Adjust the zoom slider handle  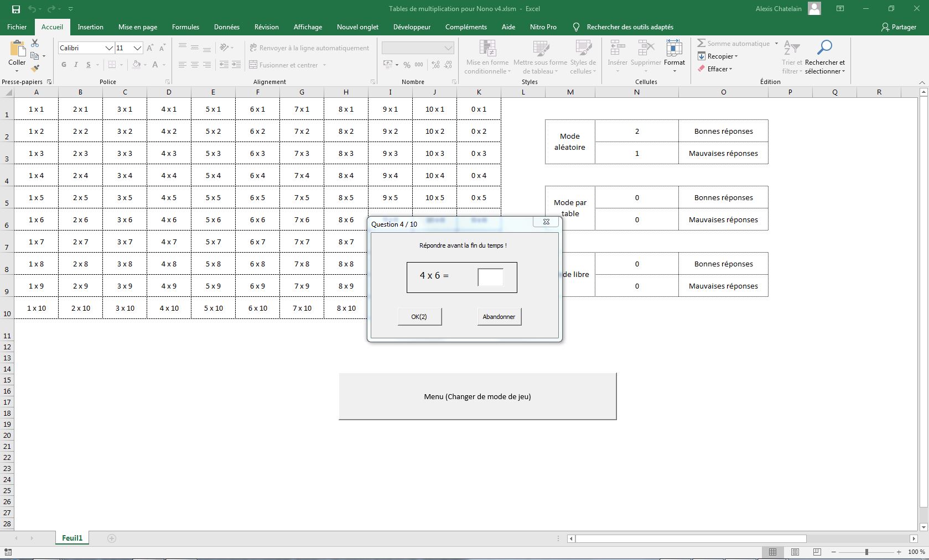[866, 552]
